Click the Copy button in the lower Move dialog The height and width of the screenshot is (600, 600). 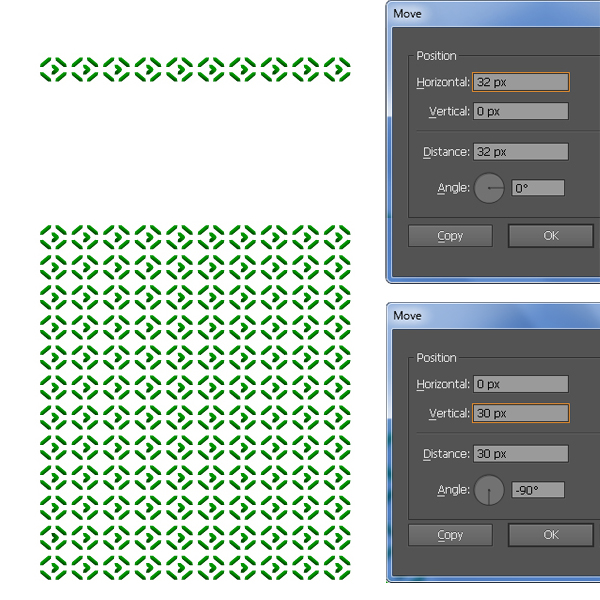[450, 535]
